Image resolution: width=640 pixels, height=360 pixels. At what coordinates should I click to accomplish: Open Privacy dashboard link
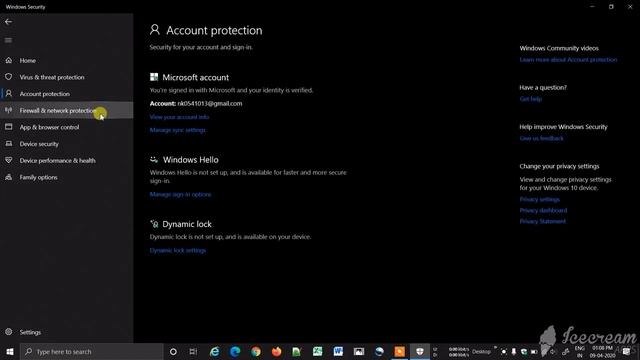click(543, 210)
